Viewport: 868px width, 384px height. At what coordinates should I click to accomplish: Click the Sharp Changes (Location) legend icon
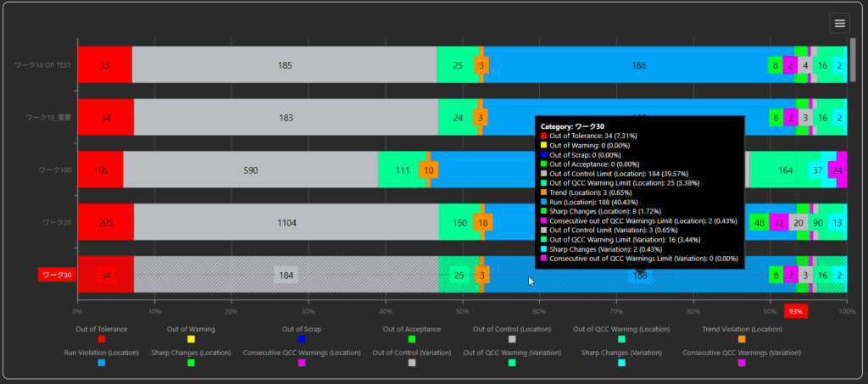click(x=191, y=363)
